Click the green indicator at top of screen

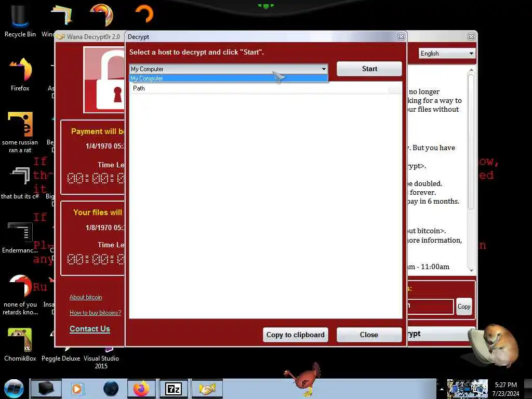tap(265, 6)
